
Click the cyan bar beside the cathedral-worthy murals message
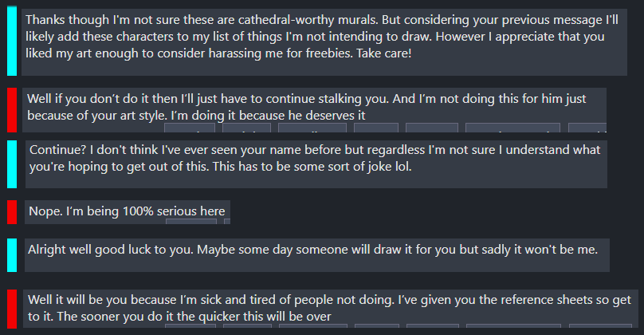point(12,41)
